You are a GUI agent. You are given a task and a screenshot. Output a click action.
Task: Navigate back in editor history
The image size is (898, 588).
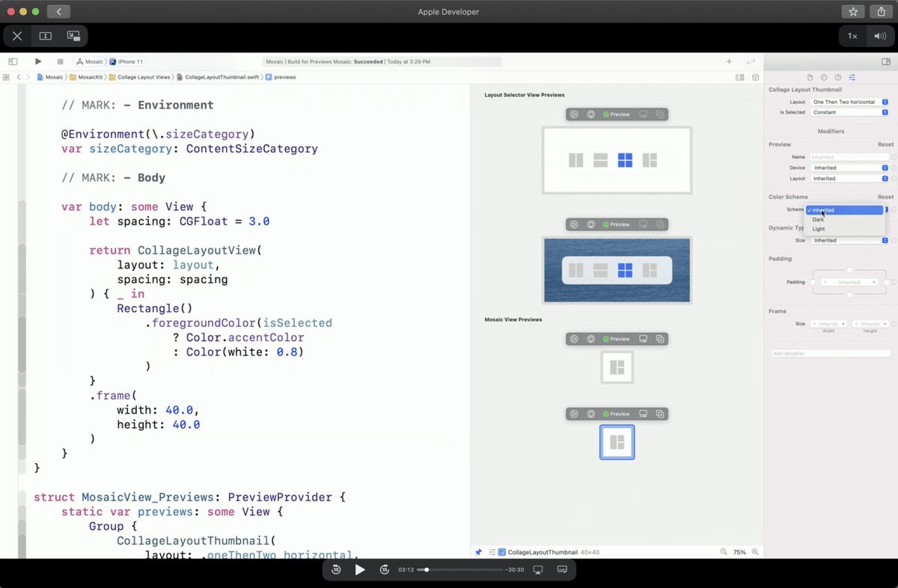[19, 77]
